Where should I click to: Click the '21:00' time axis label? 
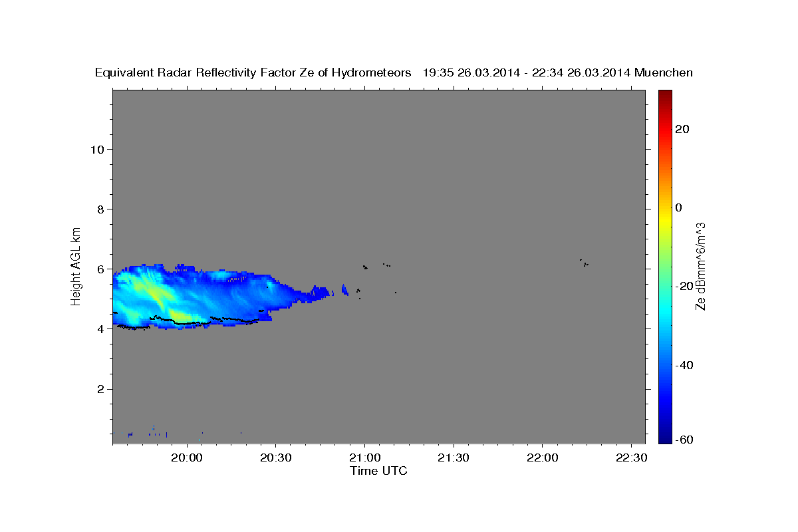tap(365, 458)
